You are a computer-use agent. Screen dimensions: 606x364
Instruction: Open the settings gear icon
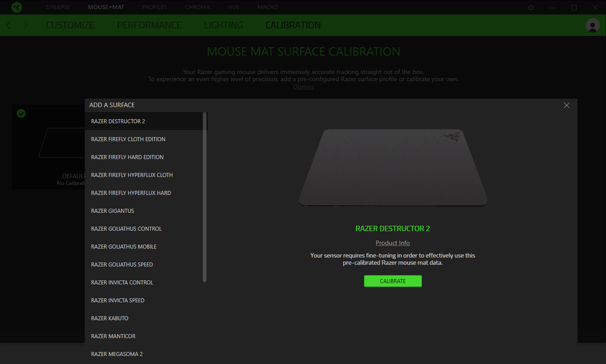(x=531, y=8)
